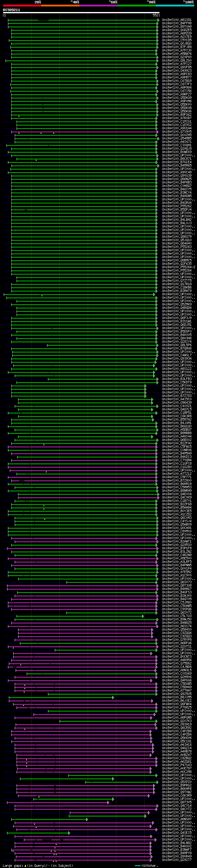Select label UniRef100_C1BTY1

(x=176, y=501)
